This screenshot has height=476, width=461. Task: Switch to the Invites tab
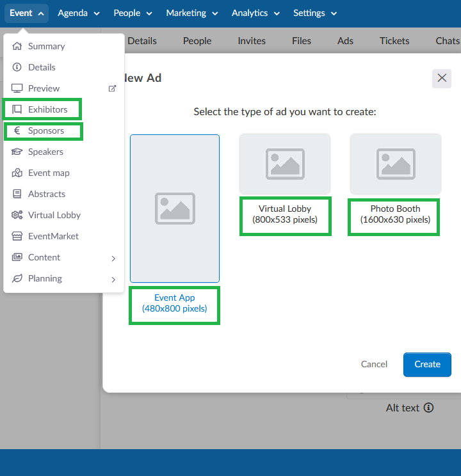tap(252, 41)
